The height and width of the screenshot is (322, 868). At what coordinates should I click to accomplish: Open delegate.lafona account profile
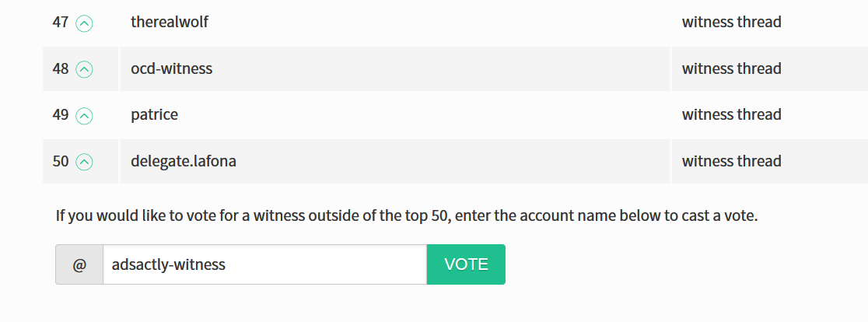[184, 161]
